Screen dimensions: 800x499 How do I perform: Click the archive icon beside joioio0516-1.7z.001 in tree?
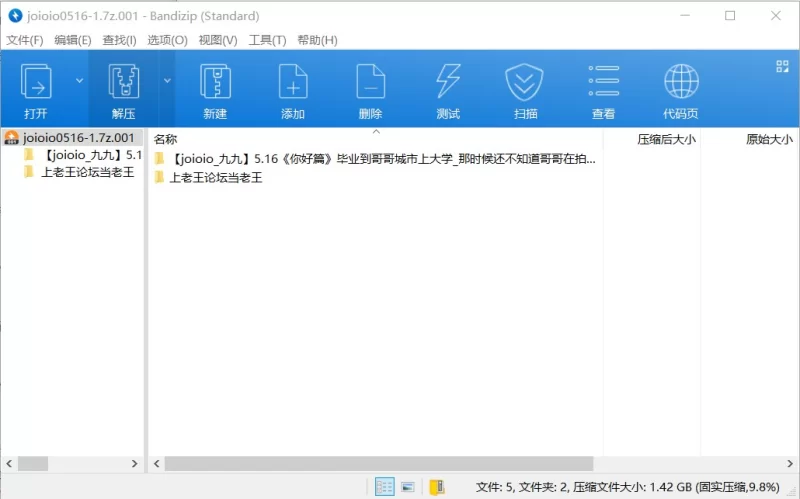[x=11, y=138]
